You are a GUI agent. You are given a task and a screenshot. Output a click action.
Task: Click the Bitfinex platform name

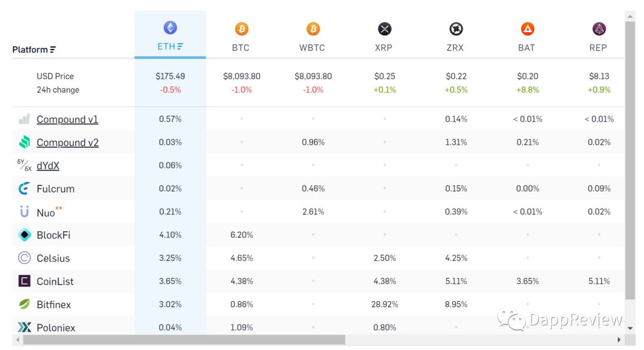(x=54, y=305)
